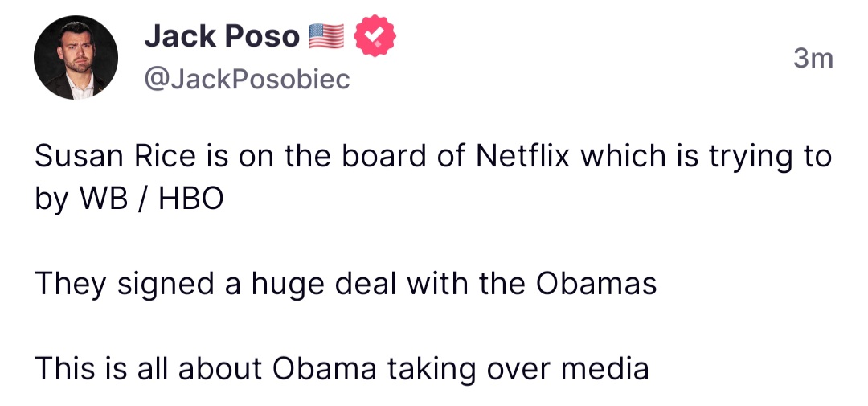Select the line 'by WB / HBO'
Image resolution: width=868 pixels, height=406 pixels.
coord(129,198)
